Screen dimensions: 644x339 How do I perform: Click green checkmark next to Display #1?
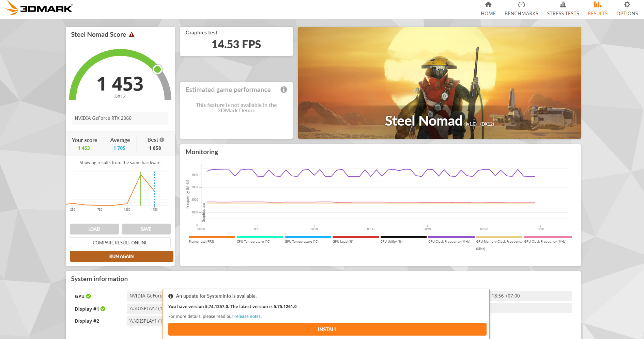[103, 309]
